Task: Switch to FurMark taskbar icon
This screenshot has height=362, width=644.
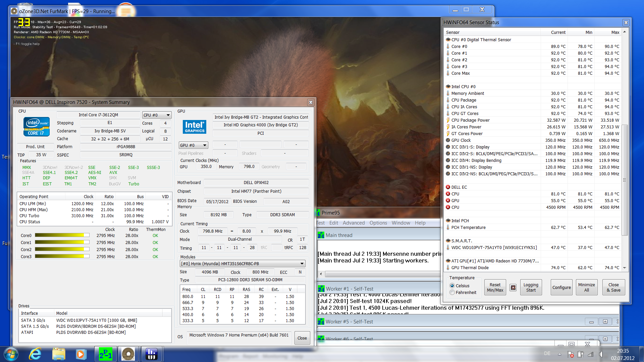Action: 128,354
